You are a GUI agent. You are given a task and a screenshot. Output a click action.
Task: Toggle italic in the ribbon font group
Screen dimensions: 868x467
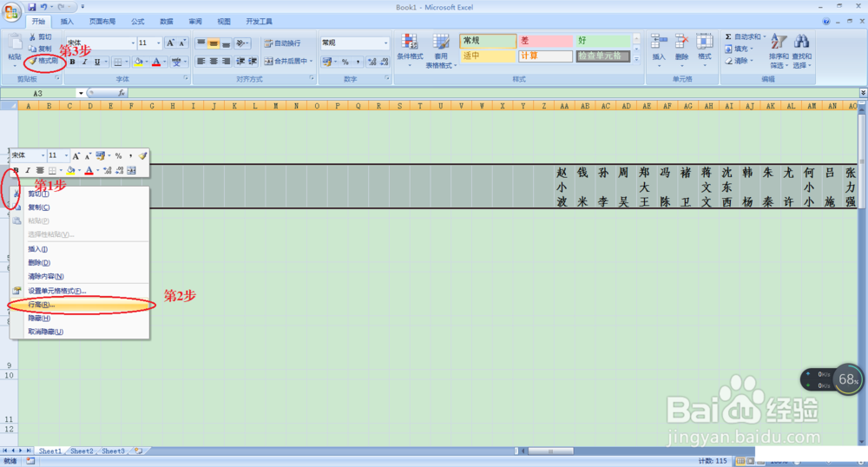(85, 62)
